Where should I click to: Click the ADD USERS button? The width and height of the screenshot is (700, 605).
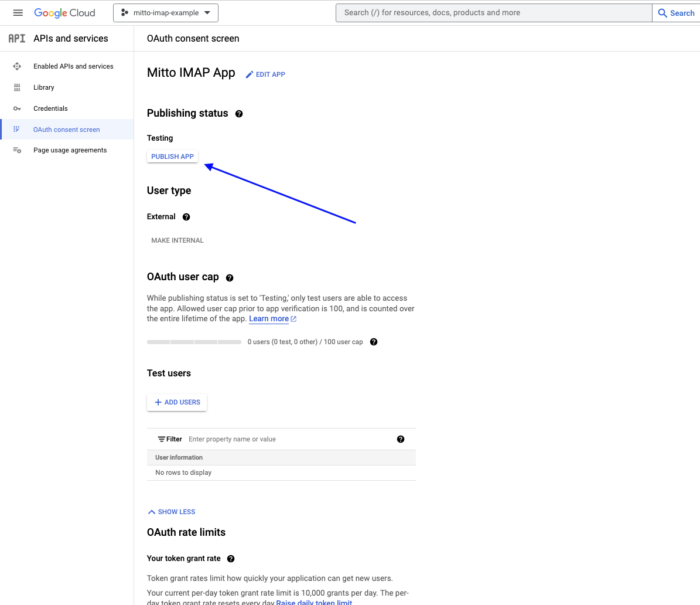[177, 402]
